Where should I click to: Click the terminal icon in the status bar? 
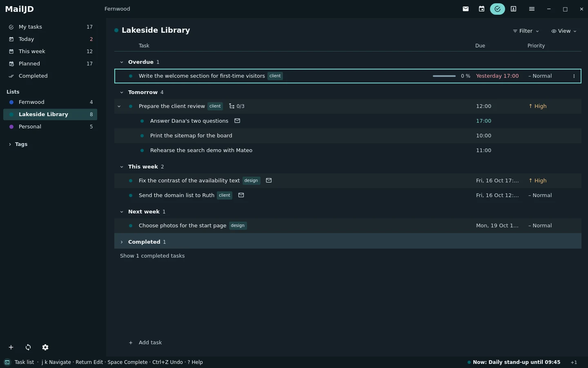(7, 362)
